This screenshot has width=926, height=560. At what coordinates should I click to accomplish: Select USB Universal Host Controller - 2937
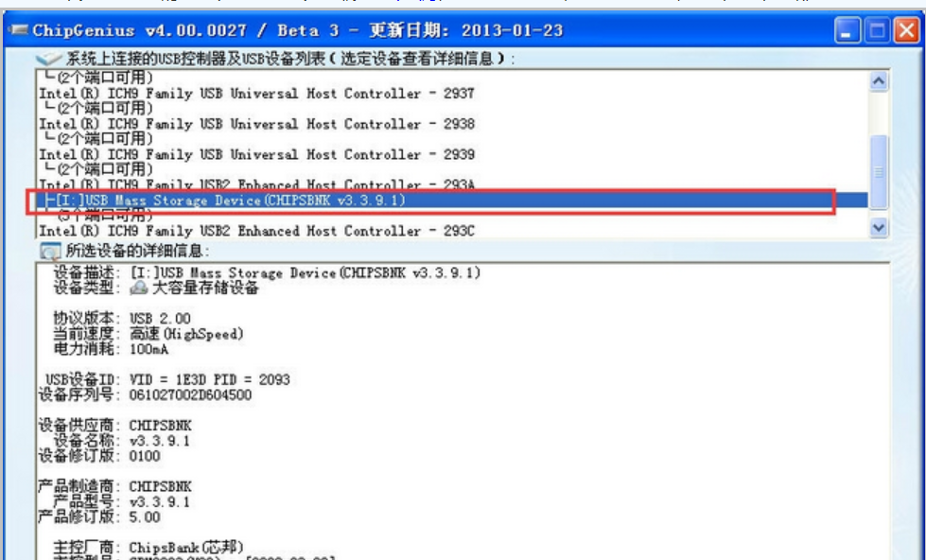255,94
